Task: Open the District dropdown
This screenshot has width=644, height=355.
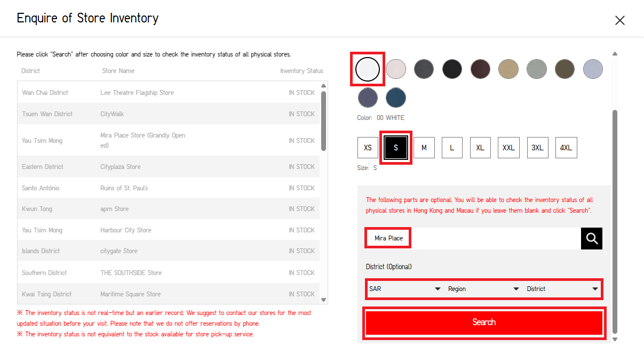Action: (562, 289)
